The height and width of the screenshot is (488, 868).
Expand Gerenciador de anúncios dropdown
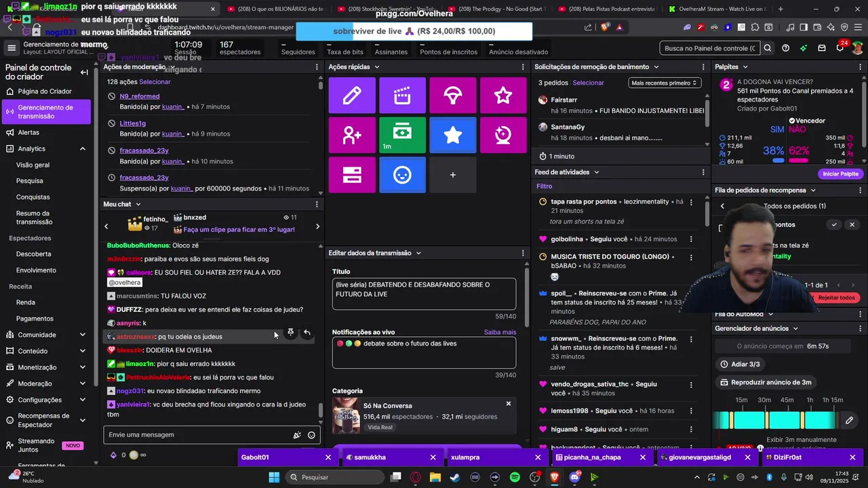click(x=795, y=329)
